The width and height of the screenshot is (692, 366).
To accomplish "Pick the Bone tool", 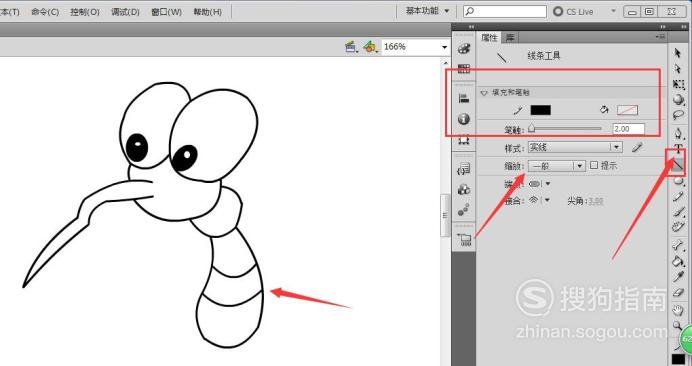I will (x=677, y=245).
